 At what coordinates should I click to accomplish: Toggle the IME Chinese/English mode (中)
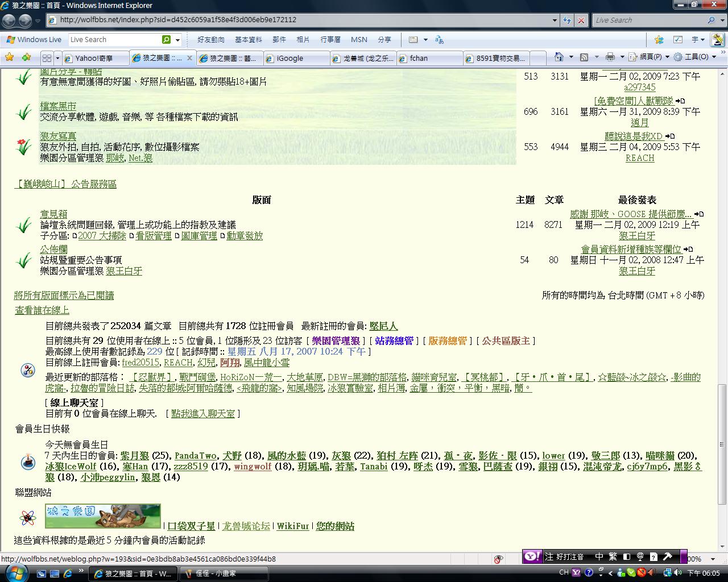pos(599,557)
